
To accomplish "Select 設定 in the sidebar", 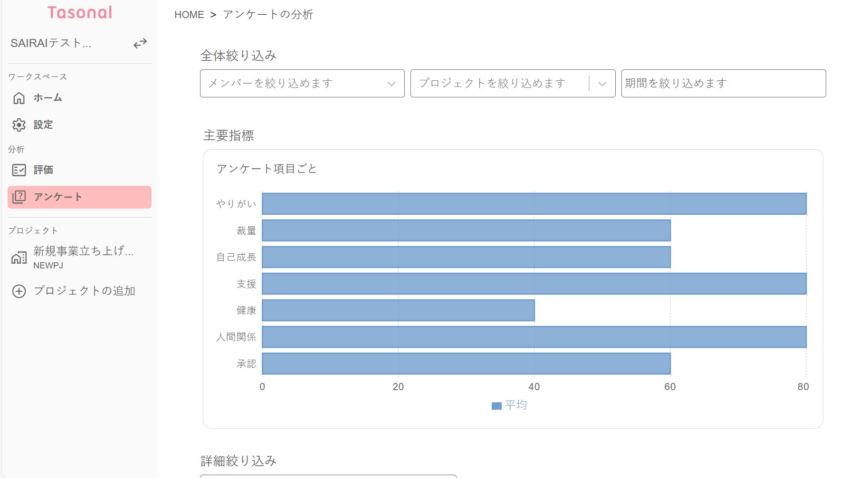I will pos(43,125).
